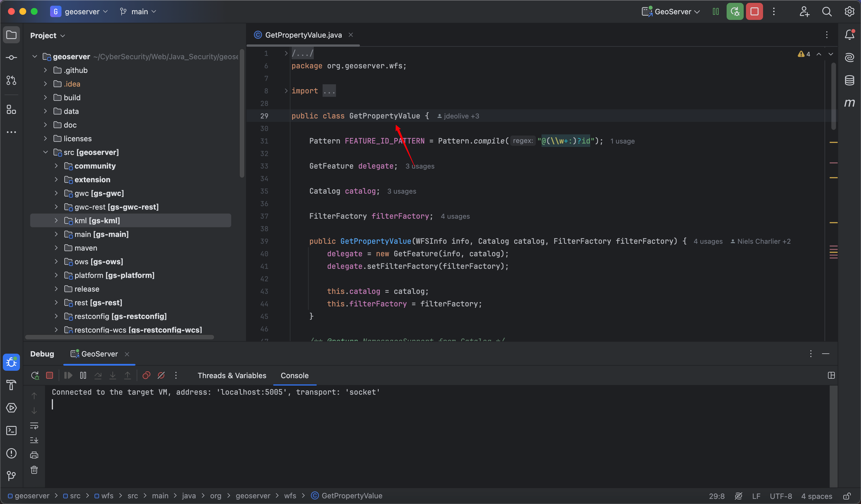
Task: Expand the community module
Action: [56, 166]
